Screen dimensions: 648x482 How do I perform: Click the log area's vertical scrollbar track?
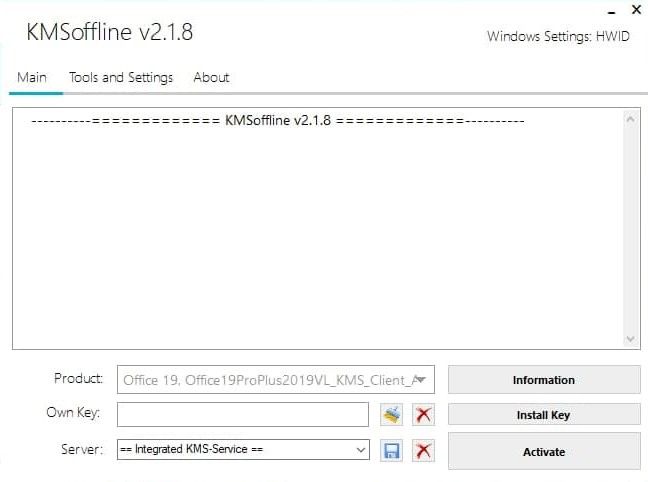pyautogui.click(x=630, y=229)
